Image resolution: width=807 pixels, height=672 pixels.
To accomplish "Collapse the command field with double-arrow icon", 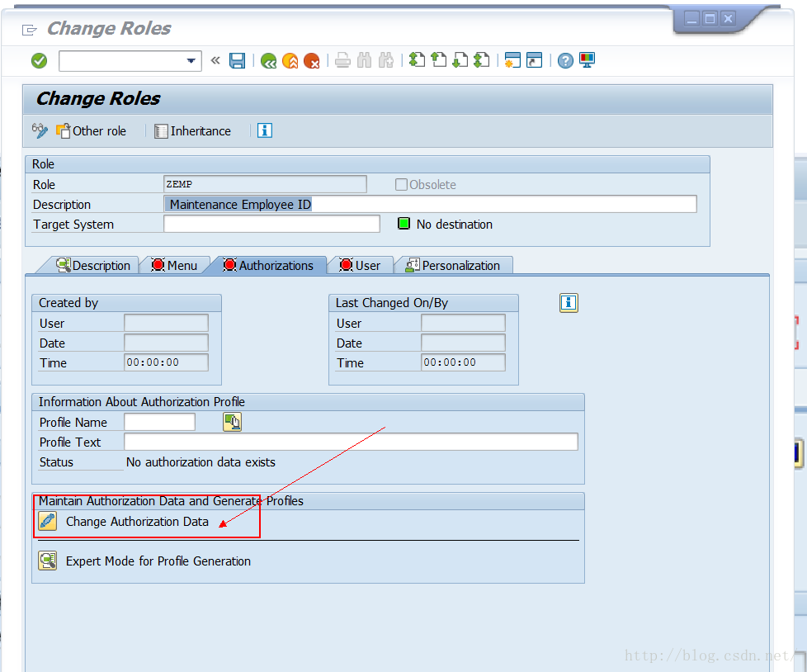I will point(215,61).
